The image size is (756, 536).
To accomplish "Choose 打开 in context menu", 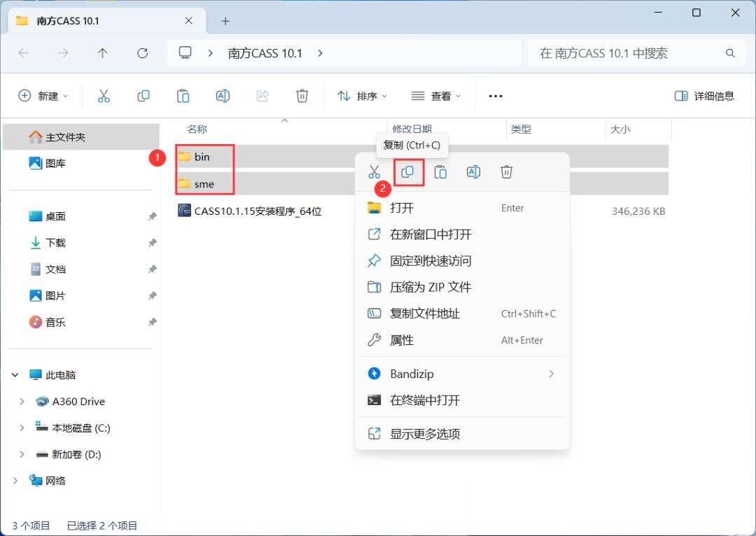I will [x=462, y=208].
